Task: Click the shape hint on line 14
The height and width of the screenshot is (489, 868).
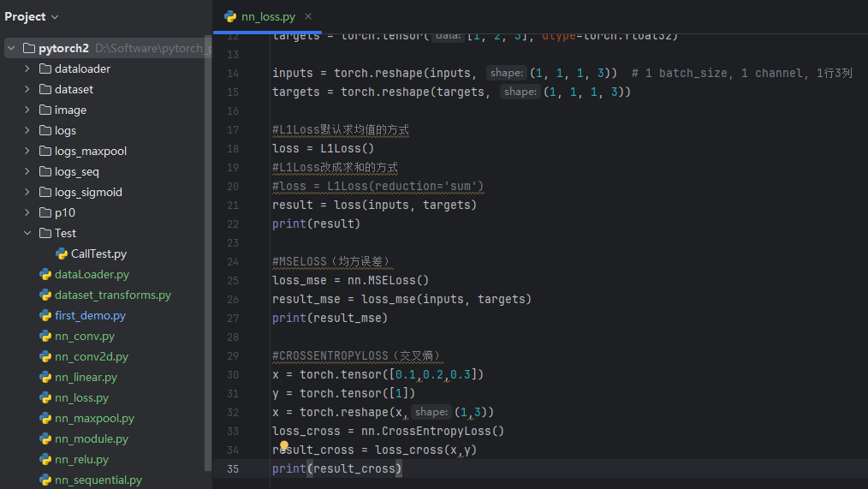Action: pyautogui.click(x=507, y=73)
